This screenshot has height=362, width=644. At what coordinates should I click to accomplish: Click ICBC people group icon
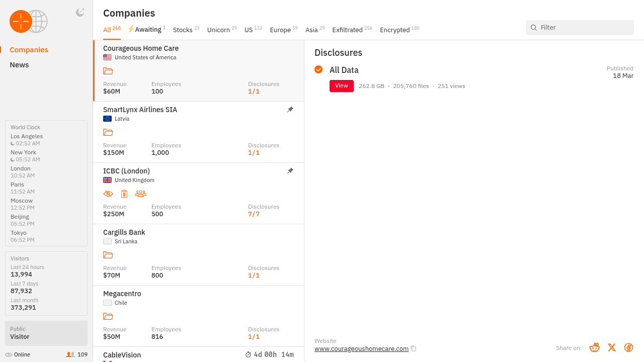tap(140, 194)
